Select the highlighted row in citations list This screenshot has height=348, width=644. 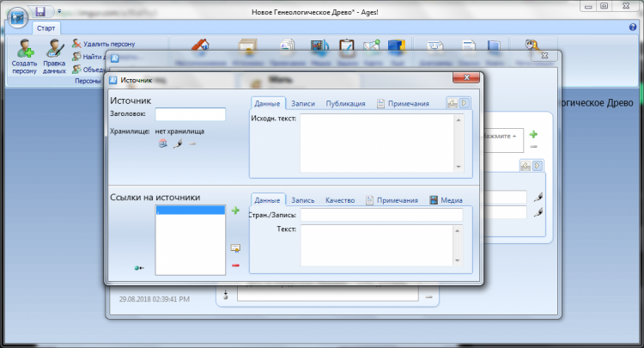pos(190,211)
